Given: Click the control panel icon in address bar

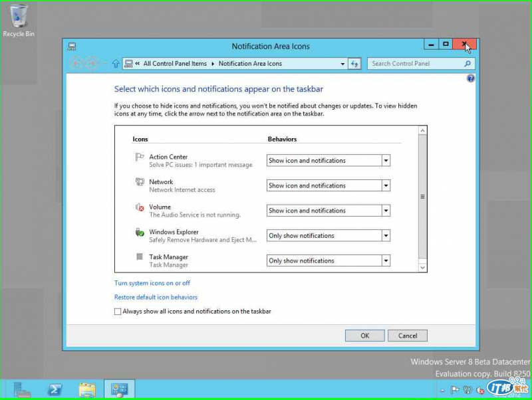Looking at the screenshot, I should tap(128, 64).
